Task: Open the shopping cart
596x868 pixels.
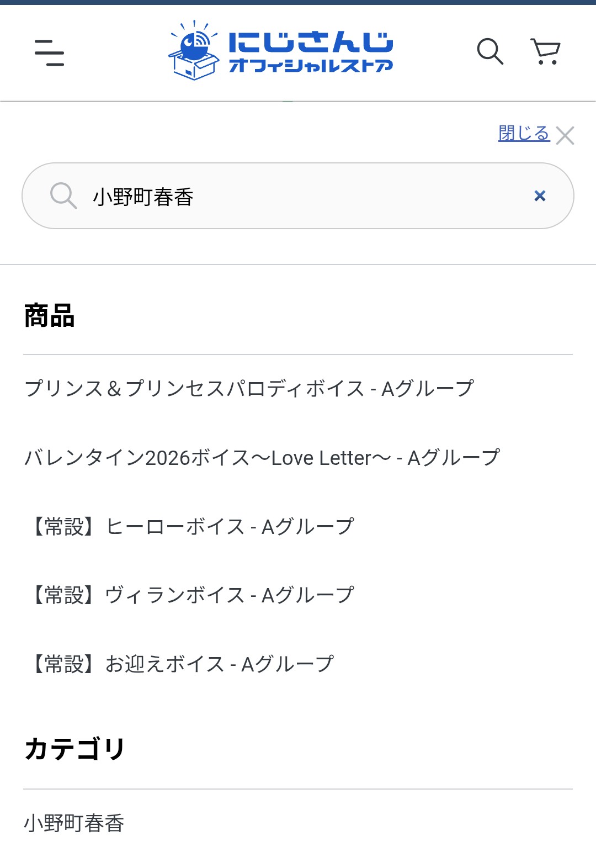Action: pyautogui.click(x=545, y=52)
